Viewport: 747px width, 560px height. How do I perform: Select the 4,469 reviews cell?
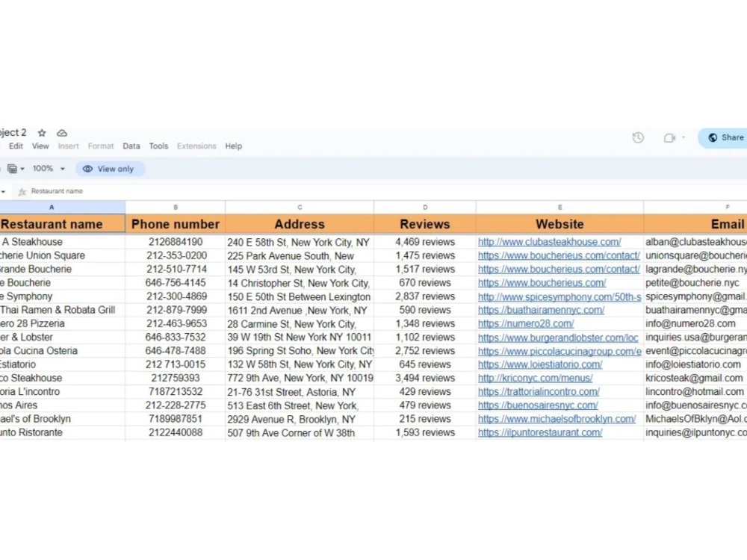[425, 242]
